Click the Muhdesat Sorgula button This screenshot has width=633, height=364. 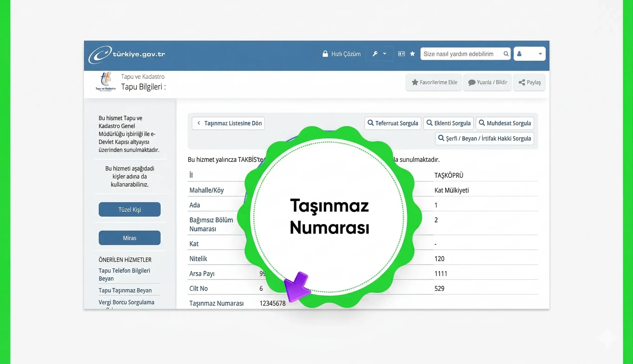pyautogui.click(x=505, y=123)
